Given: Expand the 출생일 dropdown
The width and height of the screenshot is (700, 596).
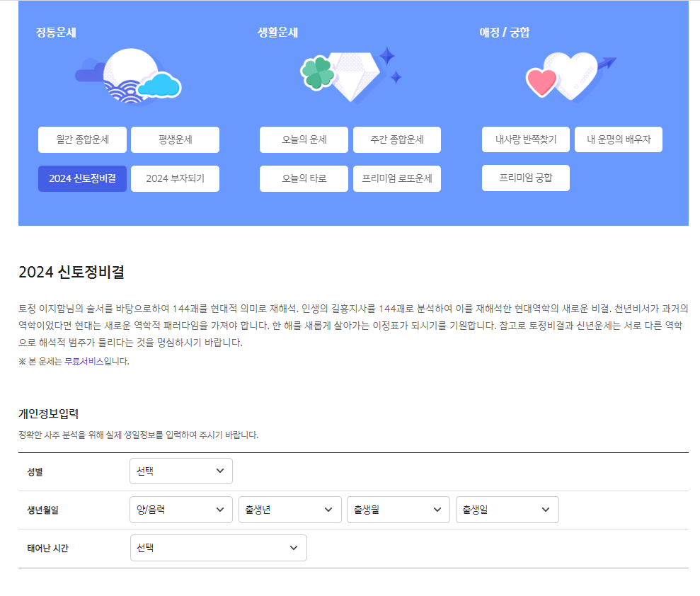Looking at the screenshot, I should tap(507, 510).
